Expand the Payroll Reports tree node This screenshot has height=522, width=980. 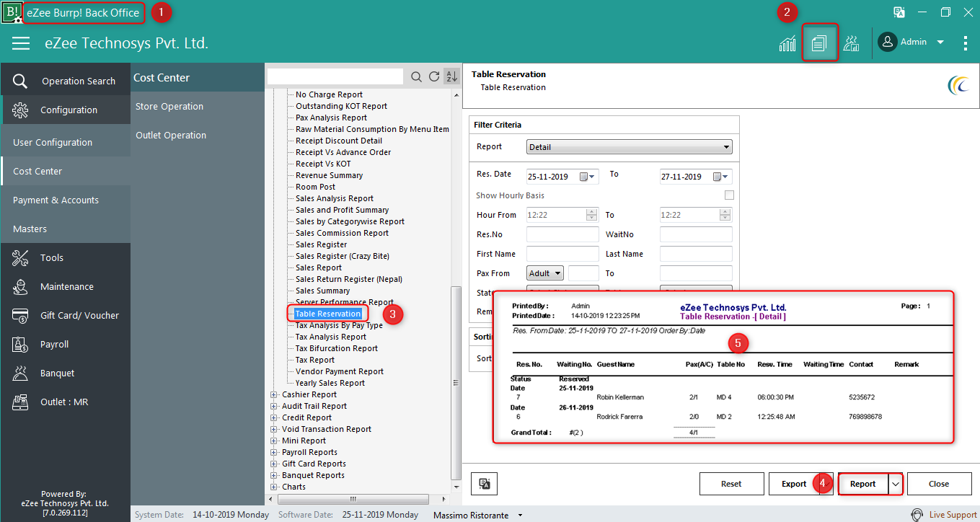(274, 452)
